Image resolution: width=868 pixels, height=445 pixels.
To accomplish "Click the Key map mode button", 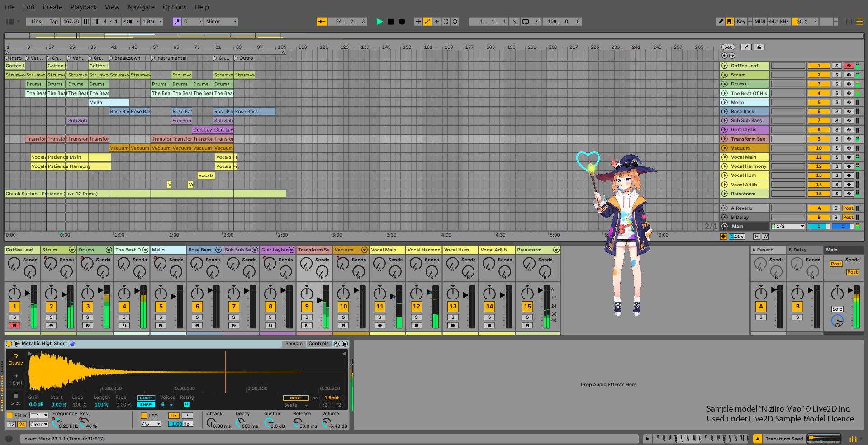I will pyautogui.click(x=741, y=21).
